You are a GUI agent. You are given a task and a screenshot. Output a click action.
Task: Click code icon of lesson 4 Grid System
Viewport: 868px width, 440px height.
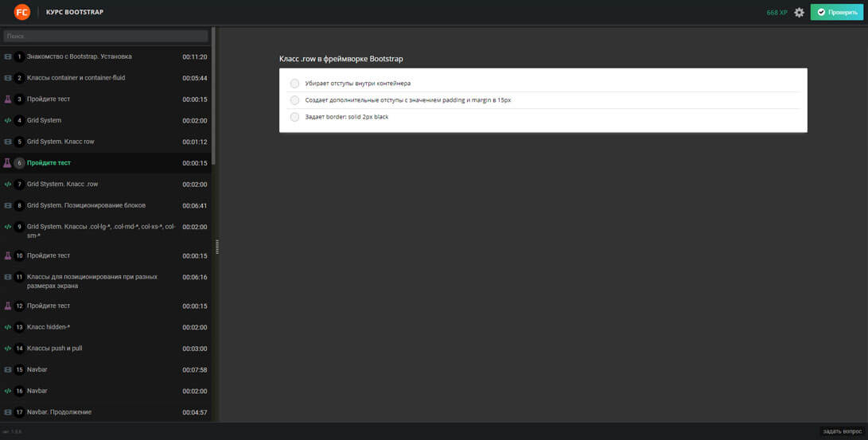(8, 121)
